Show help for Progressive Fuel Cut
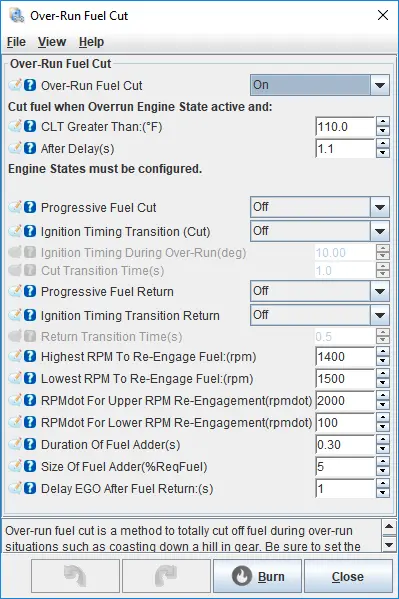 point(30,207)
